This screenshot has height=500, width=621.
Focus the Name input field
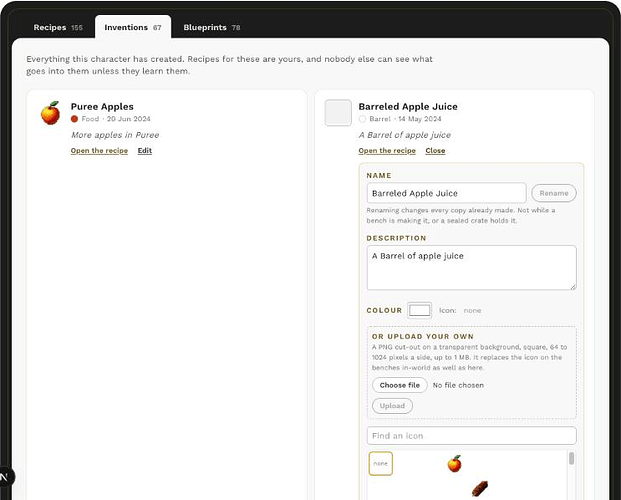[x=446, y=193]
